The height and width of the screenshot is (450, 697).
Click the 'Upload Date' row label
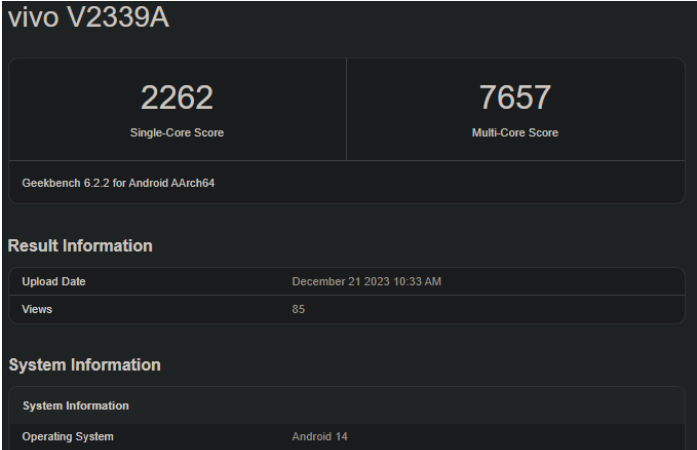54,281
